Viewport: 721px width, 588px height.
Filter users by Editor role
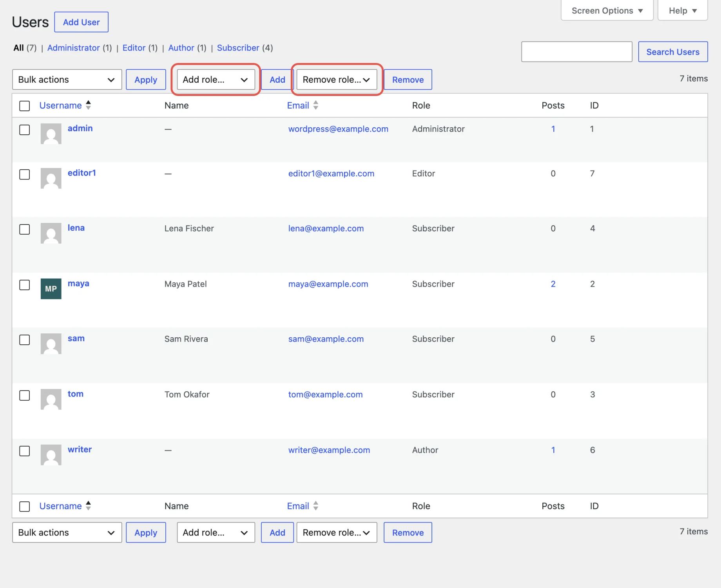(x=134, y=48)
